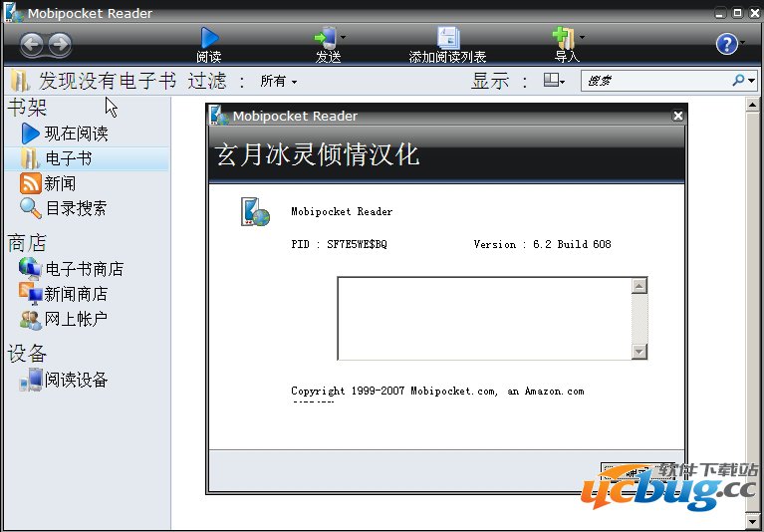Click the 新闻商店 monitor icon
Screen dimensions: 764x532
pos(30,294)
